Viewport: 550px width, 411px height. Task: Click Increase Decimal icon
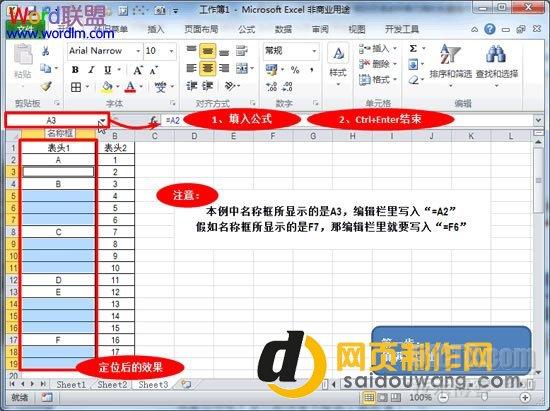pyautogui.click(x=271, y=86)
